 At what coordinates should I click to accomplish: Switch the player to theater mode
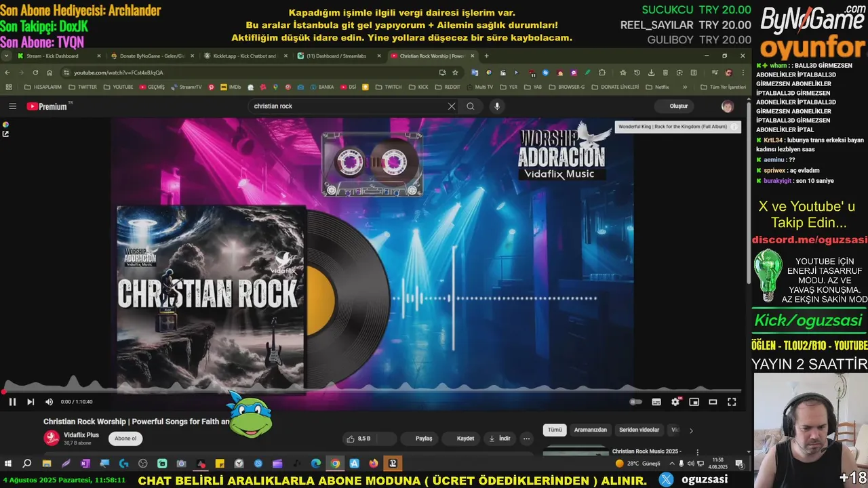pos(713,402)
